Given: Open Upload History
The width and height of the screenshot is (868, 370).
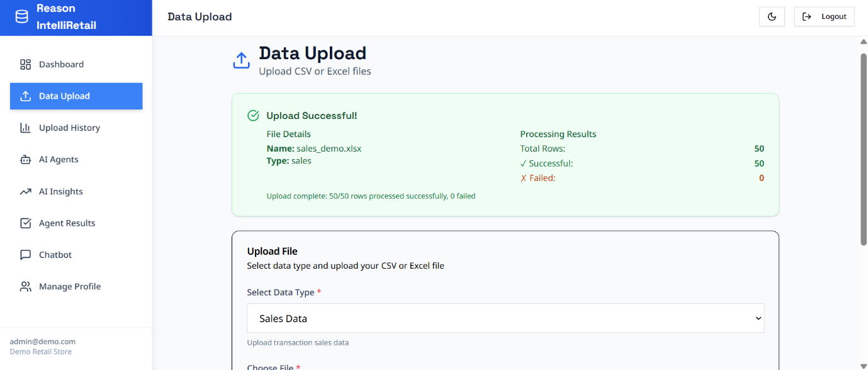Looking at the screenshot, I should (x=69, y=128).
